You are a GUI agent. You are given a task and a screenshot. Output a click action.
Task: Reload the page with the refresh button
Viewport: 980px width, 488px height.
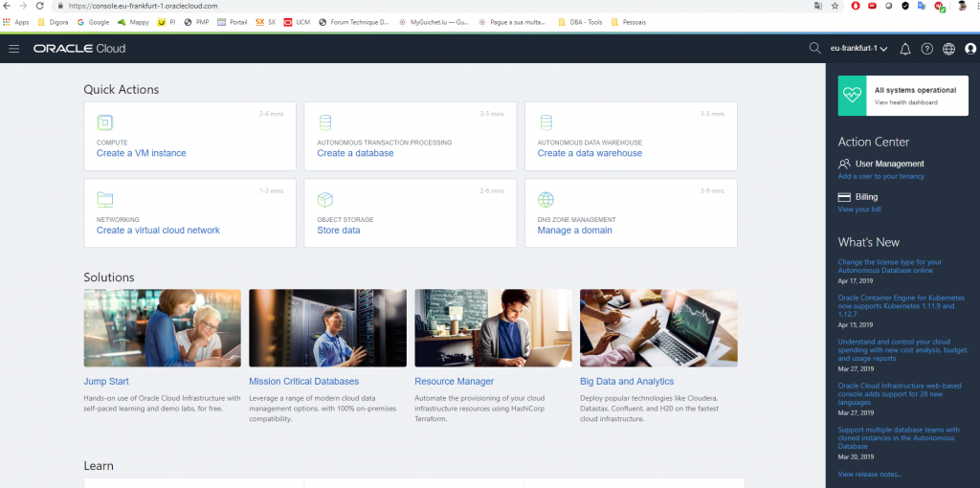40,6
